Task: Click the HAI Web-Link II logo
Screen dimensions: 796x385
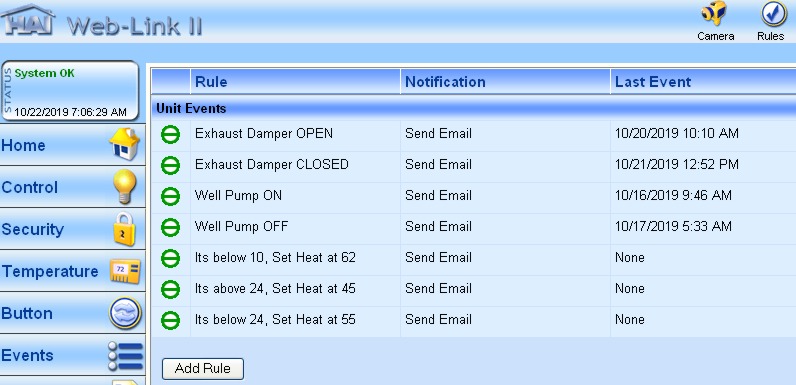Action: click(x=102, y=21)
